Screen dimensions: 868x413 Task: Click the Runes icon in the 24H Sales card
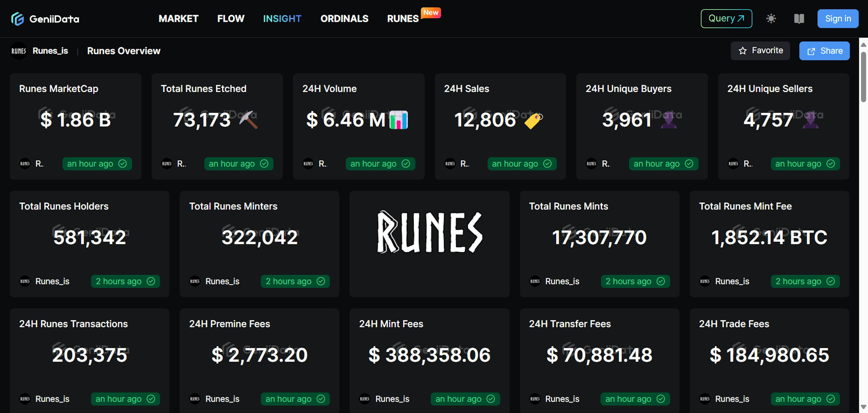(450, 164)
